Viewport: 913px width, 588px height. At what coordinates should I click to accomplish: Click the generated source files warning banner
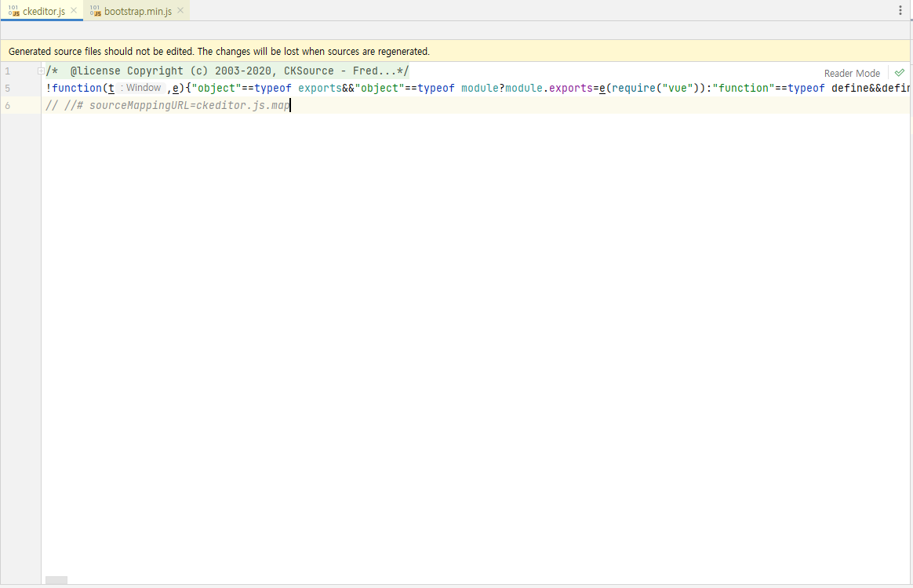[x=220, y=52]
